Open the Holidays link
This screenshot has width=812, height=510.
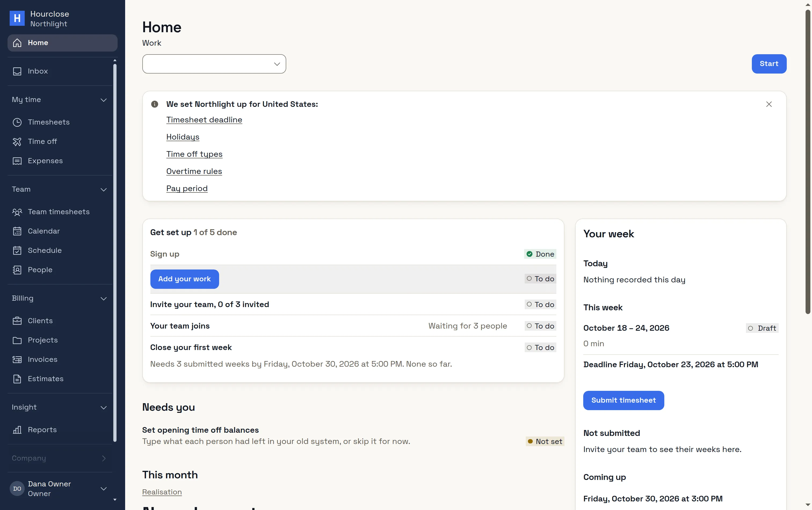click(183, 137)
